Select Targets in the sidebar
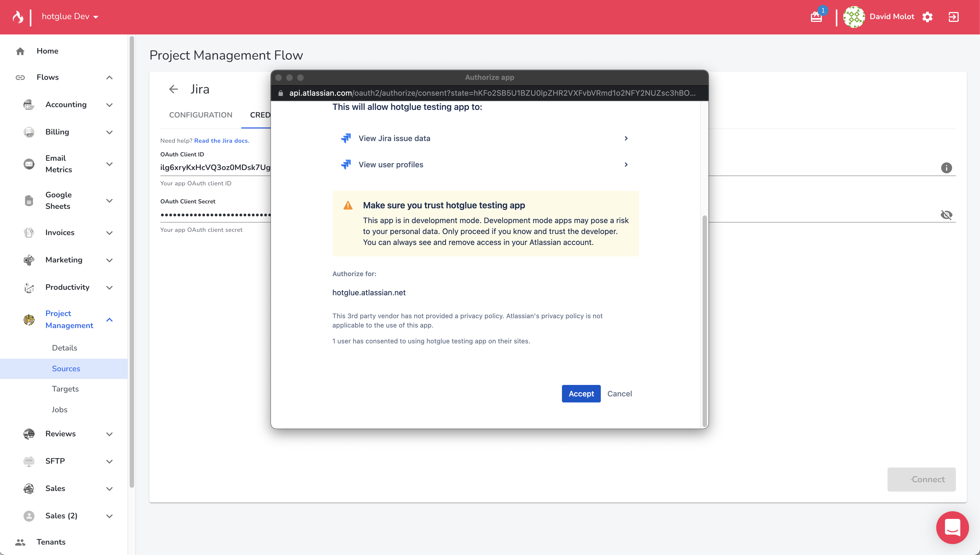Viewport: 980px width, 555px height. coord(65,389)
